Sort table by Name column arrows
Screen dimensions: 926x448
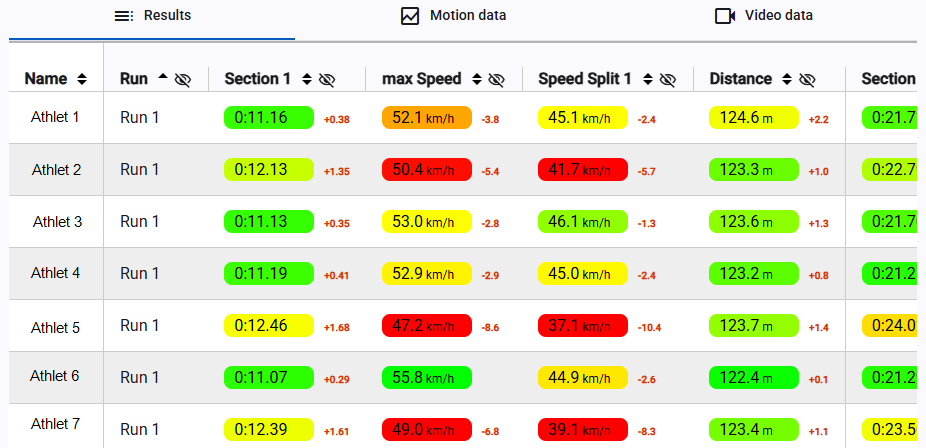point(82,79)
